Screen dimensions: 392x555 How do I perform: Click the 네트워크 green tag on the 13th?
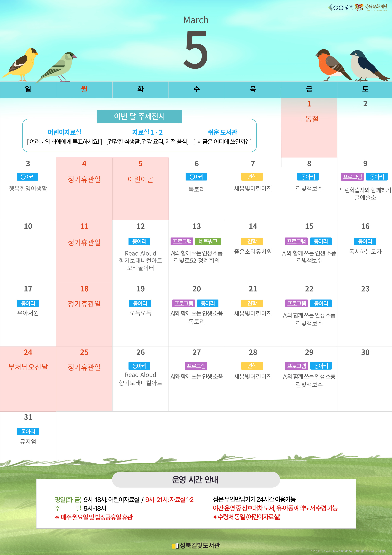coord(208,241)
